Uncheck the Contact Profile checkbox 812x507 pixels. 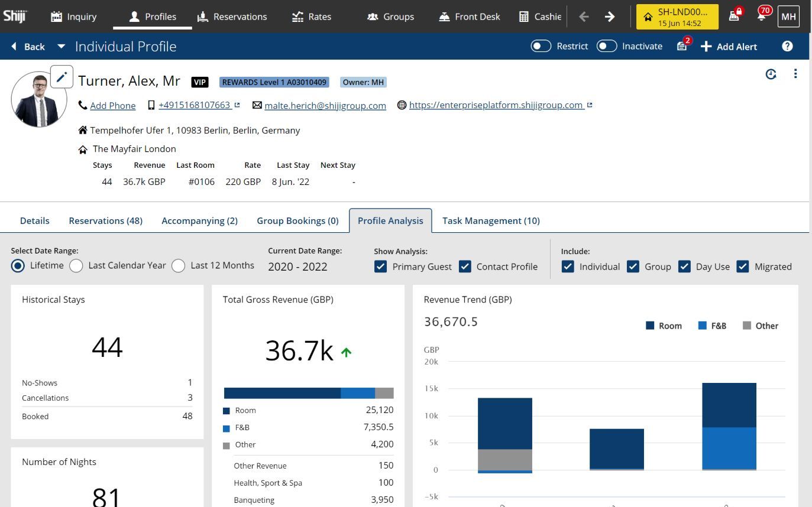click(x=465, y=266)
